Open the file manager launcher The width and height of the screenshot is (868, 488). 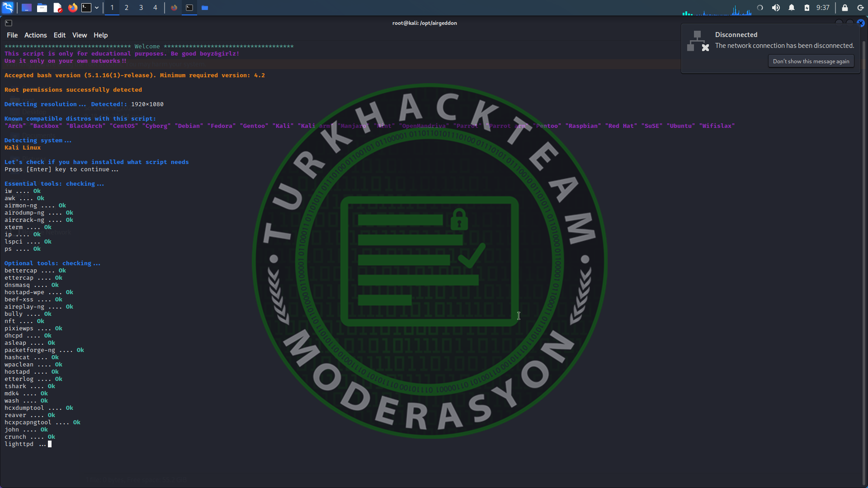pyautogui.click(x=42, y=8)
